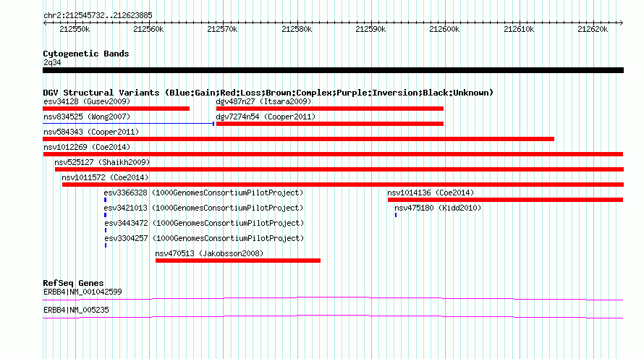Select the nsv584343 red loss bar
644x359 pixels.
point(299,139)
